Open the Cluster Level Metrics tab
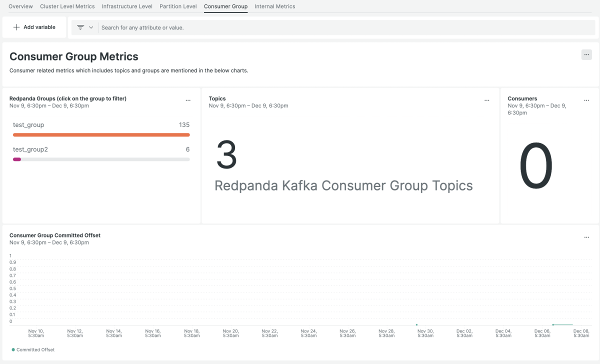This screenshot has width=600, height=364. coord(67,6)
